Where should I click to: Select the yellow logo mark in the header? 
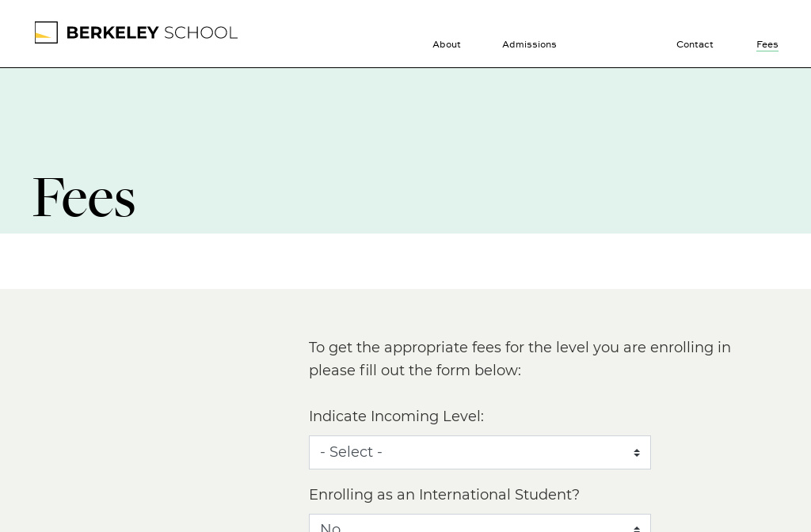click(x=42, y=36)
